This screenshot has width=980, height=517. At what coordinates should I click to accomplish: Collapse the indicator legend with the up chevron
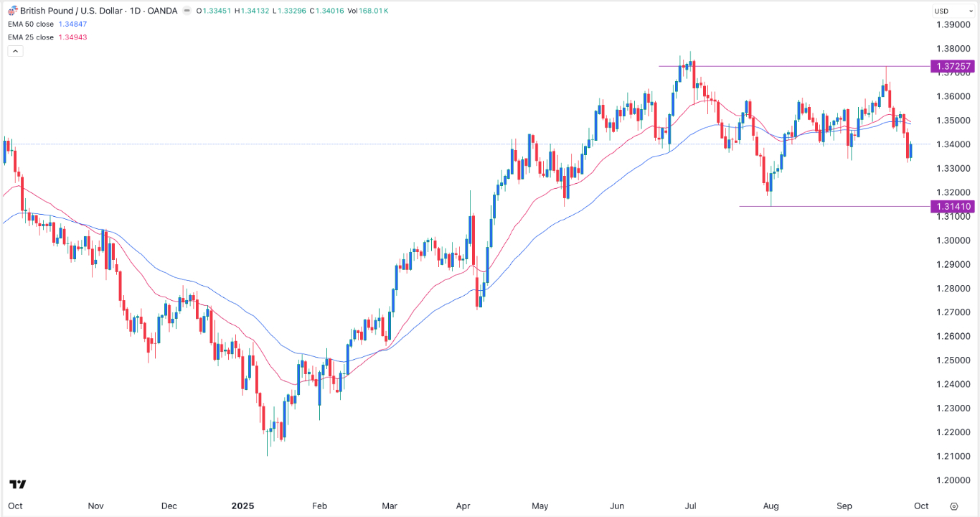tap(14, 50)
